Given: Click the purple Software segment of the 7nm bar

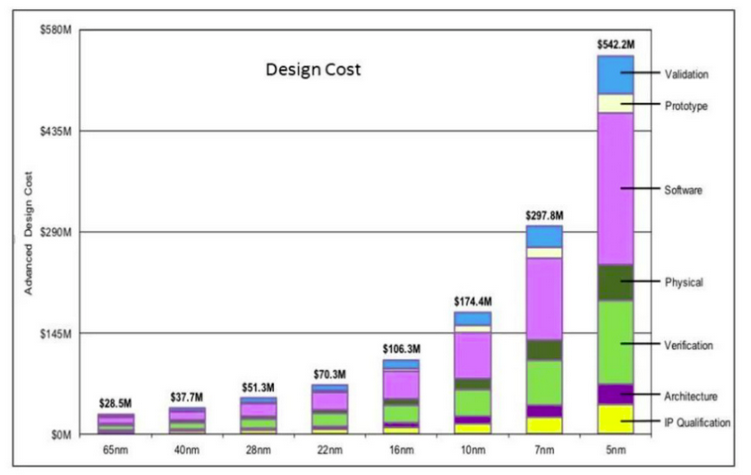Looking at the screenshot, I should click(545, 298).
